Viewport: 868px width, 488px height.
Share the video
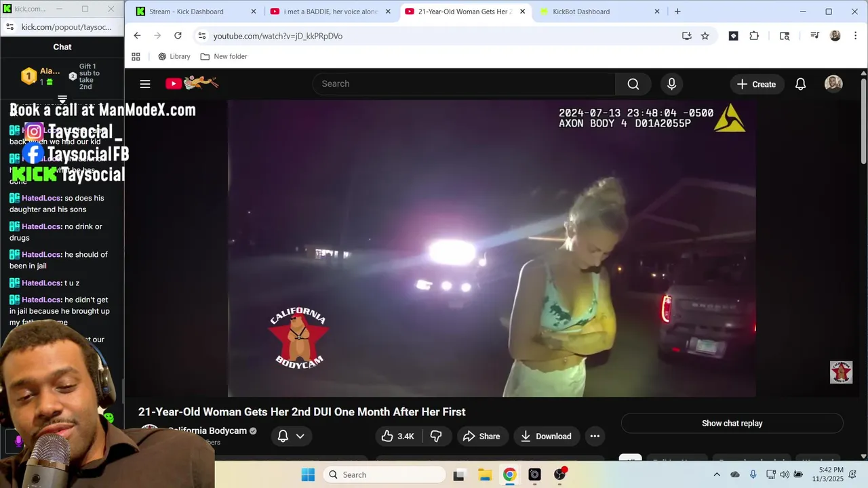pyautogui.click(x=481, y=436)
